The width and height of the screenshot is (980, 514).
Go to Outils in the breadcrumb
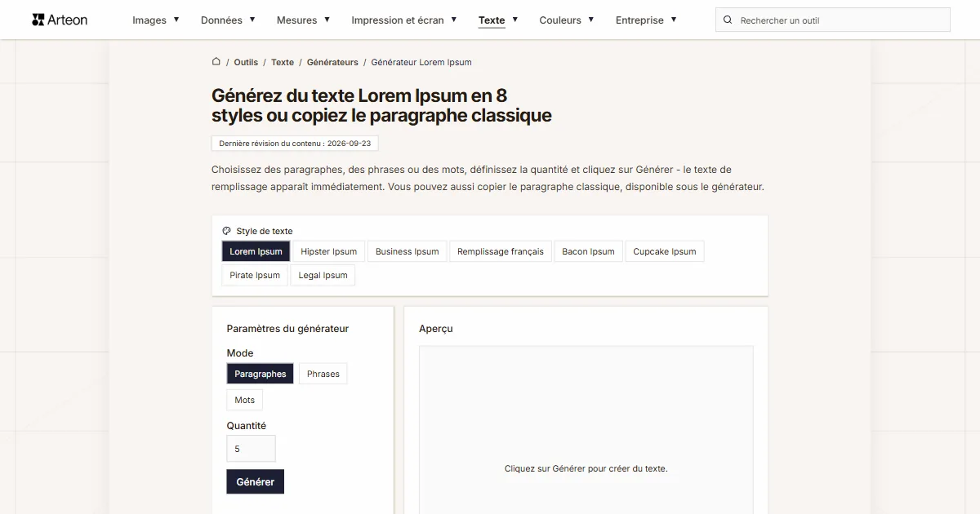[246, 62]
